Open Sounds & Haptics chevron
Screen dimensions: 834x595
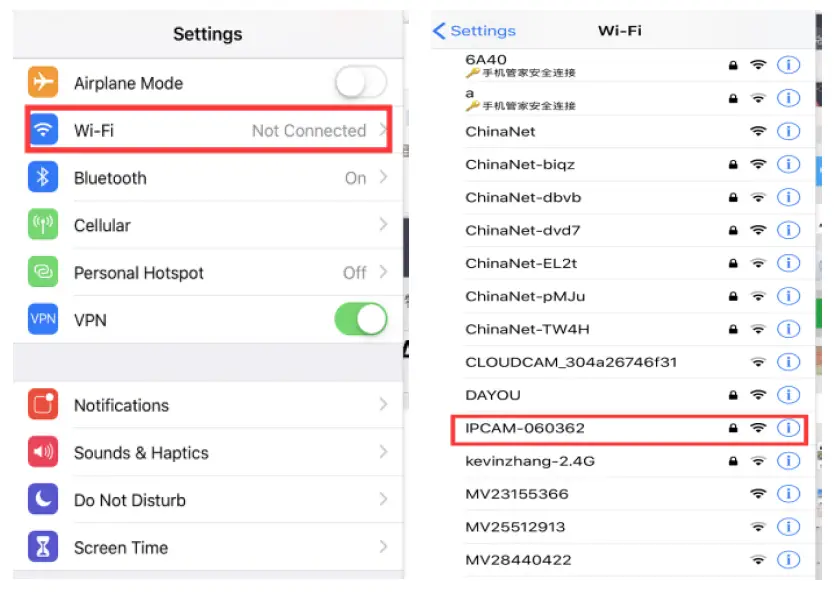(x=383, y=453)
